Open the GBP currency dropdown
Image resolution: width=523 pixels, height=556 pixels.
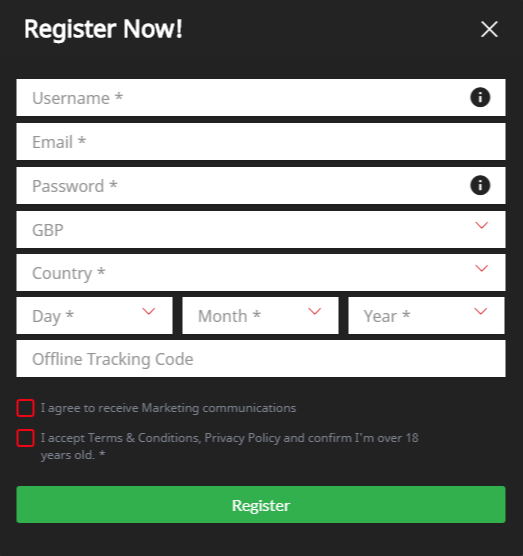pos(261,229)
